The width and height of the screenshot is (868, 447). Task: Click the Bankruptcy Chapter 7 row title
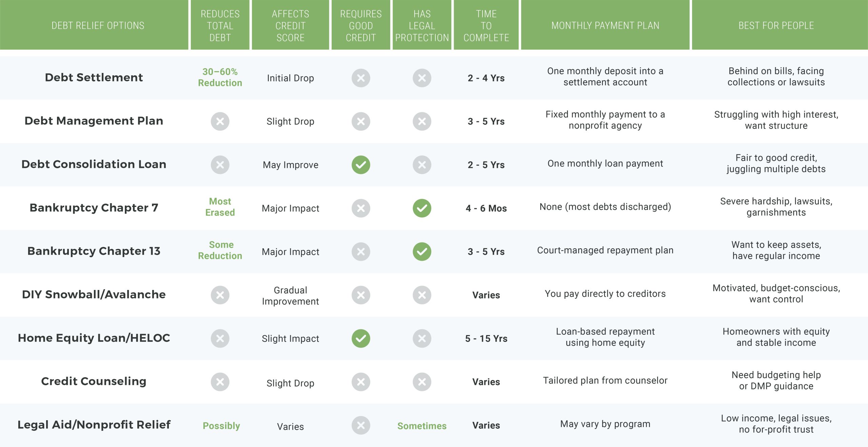tap(94, 208)
